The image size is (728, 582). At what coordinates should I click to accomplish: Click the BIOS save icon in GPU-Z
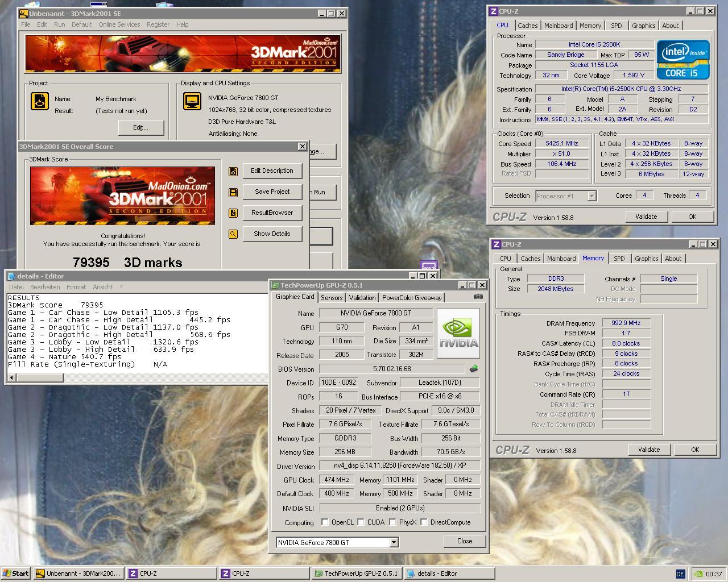point(474,369)
